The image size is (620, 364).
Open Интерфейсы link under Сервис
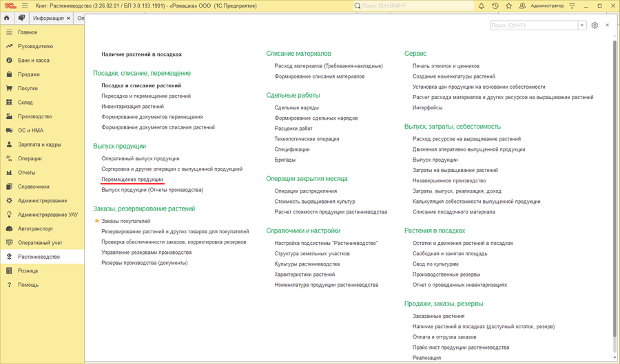(427, 108)
